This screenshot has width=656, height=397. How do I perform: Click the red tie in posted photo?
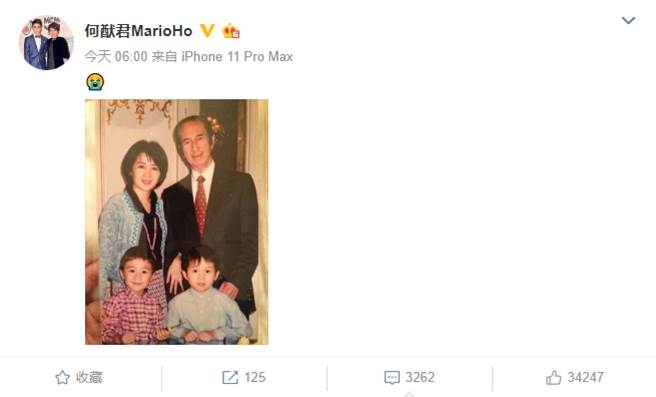(x=201, y=205)
